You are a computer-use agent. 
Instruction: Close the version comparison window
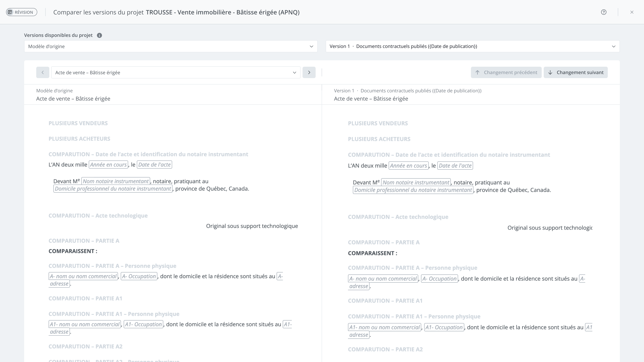(632, 12)
